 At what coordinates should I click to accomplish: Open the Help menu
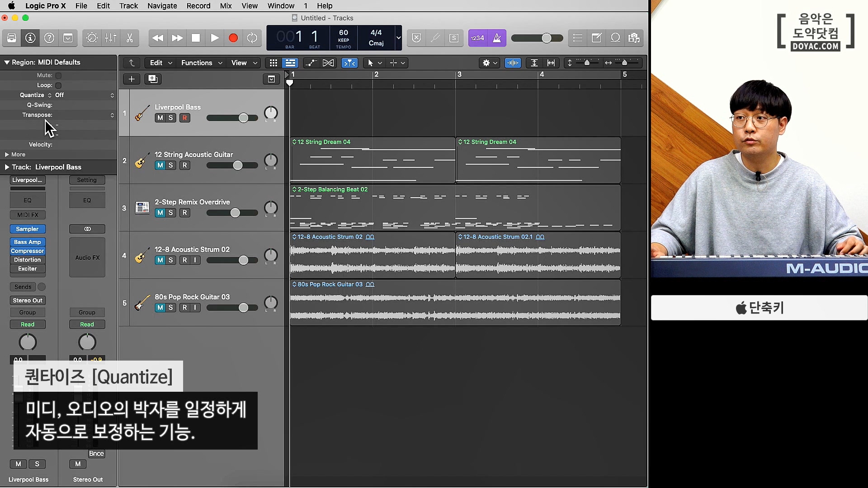pos(325,6)
